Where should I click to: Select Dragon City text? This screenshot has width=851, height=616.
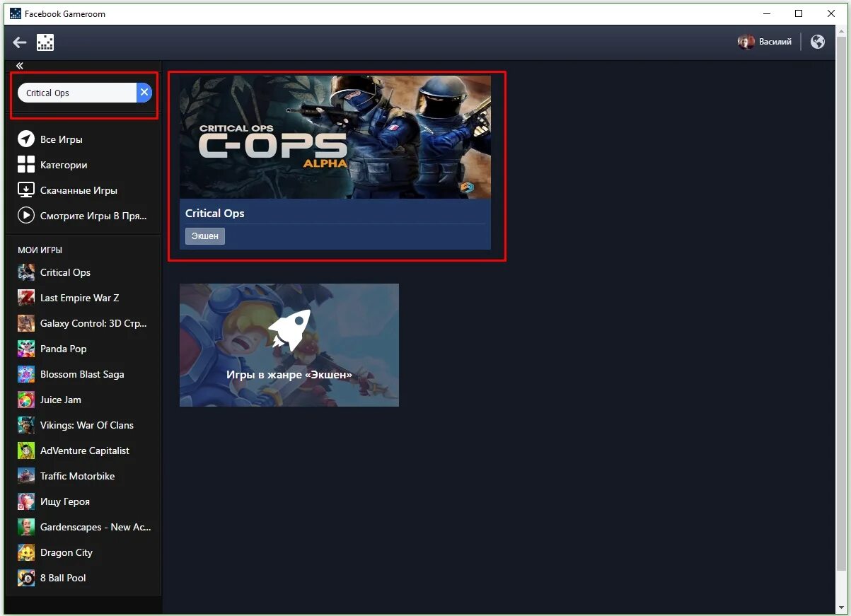pos(66,552)
